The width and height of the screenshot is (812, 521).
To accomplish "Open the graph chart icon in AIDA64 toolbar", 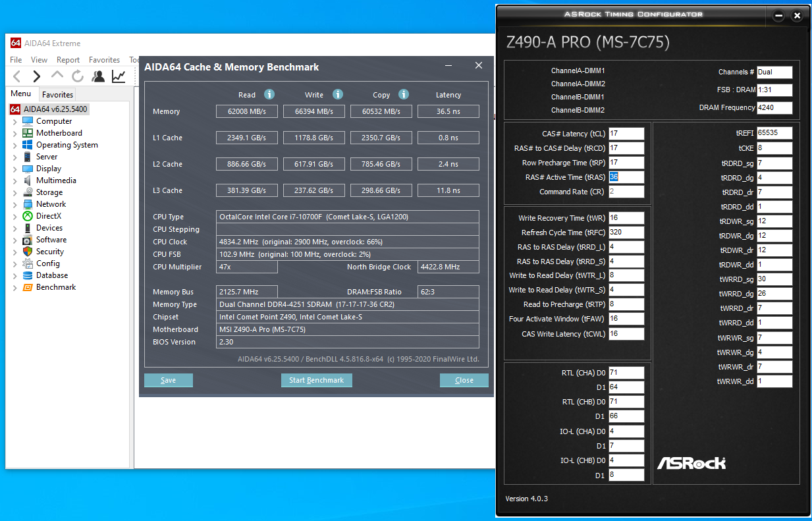I will coord(119,76).
